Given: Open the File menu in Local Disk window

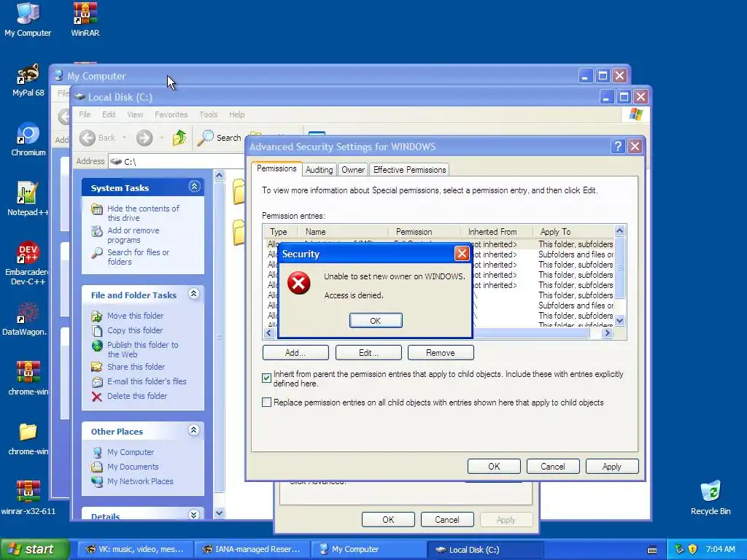Looking at the screenshot, I should [x=85, y=114].
